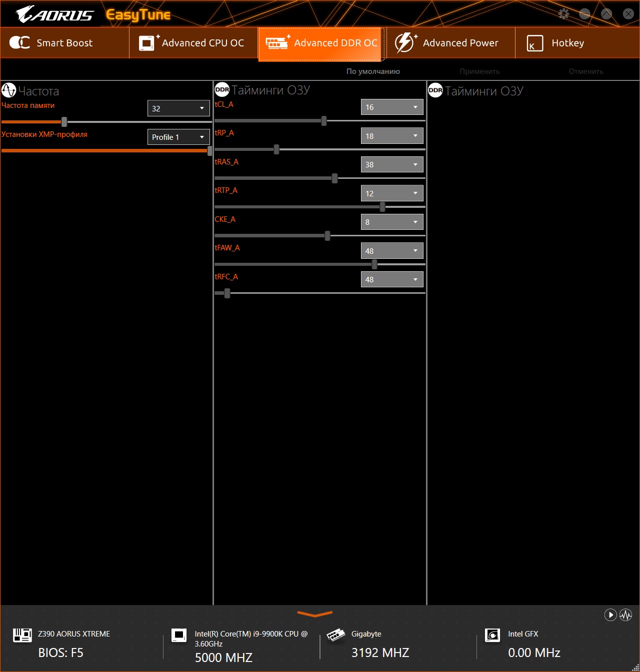Screen dimensions: 640x672
Task: Click the tRFC_A slider handle
Action: 227,293
